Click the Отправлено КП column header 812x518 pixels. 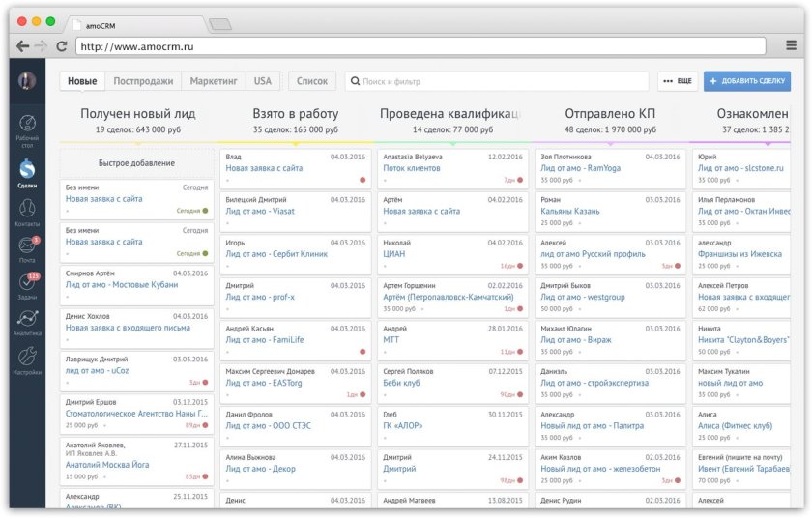(610, 114)
